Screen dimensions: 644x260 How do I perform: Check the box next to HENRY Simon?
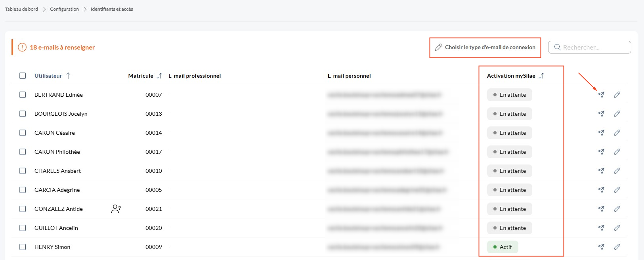[23, 247]
